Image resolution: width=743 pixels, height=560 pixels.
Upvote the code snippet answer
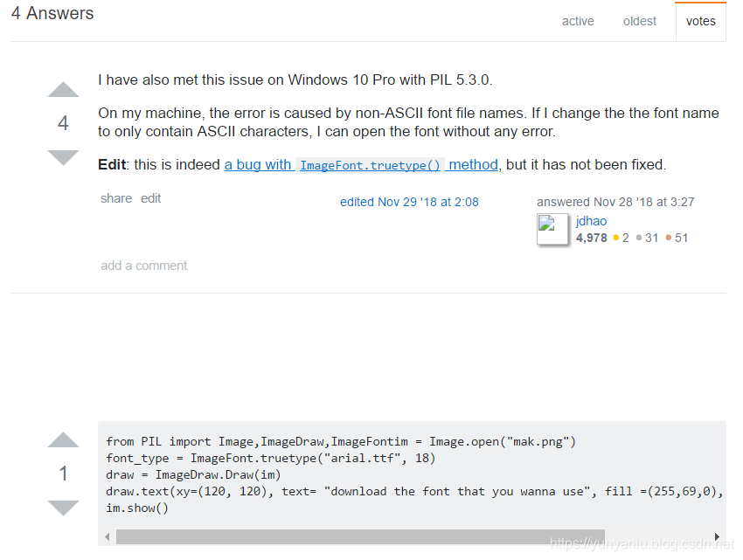(63, 440)
